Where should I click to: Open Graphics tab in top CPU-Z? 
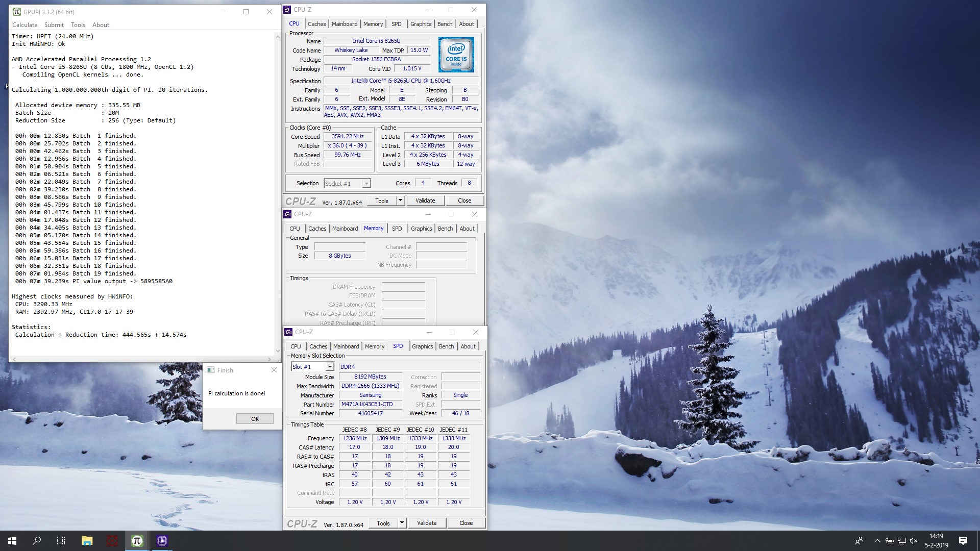pos(421,24)
